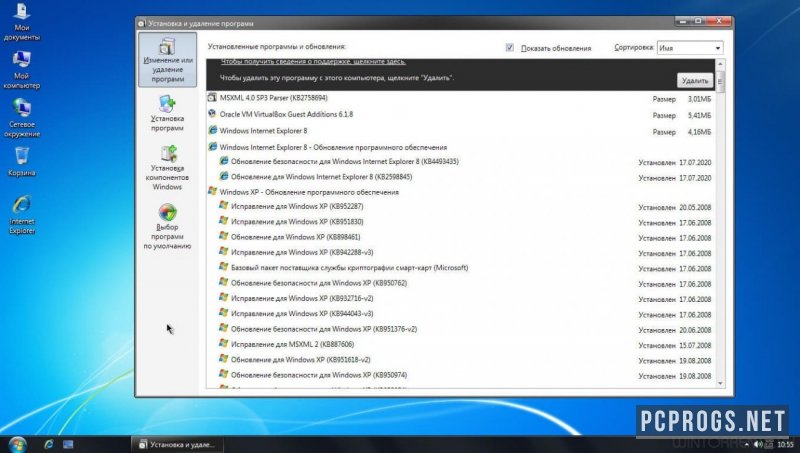Click Установка и удале... taskbar button

178,444
